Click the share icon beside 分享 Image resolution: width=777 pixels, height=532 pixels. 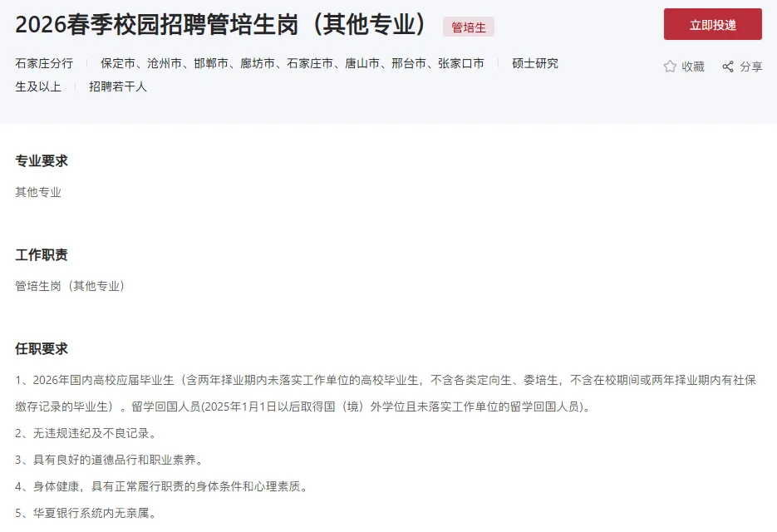coord(728,66)
